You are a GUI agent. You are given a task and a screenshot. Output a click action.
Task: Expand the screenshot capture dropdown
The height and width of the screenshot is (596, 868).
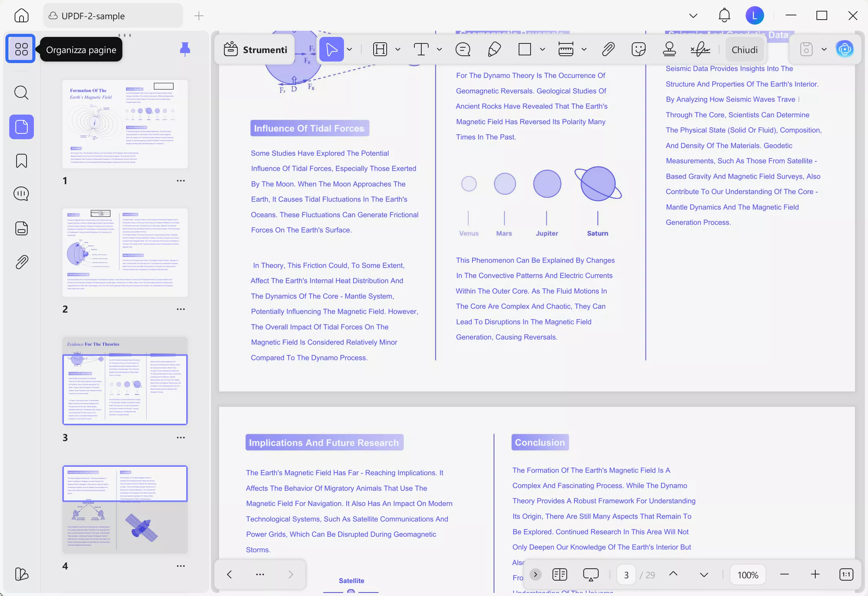(824, 49)
